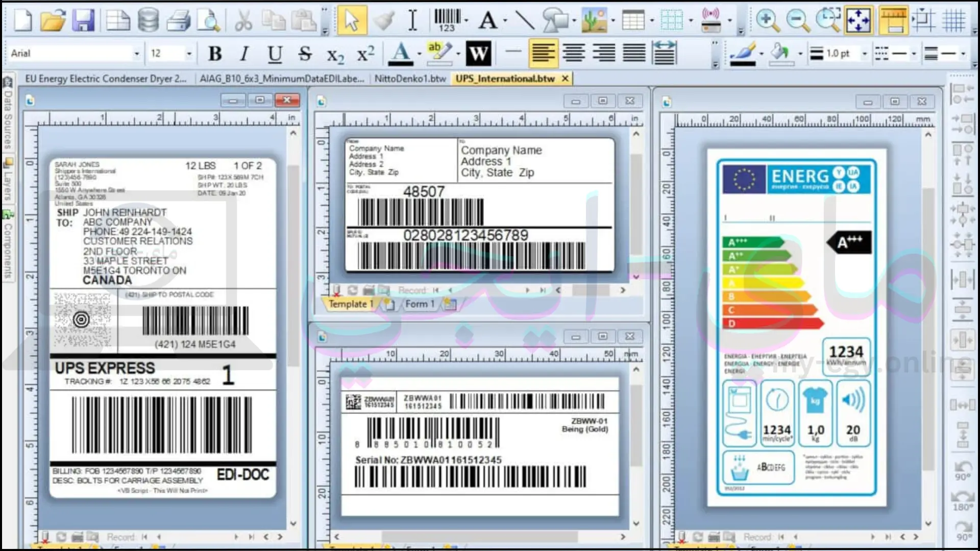
Task: Select the RFID encoder tool
Action: [x=711, y=20]
